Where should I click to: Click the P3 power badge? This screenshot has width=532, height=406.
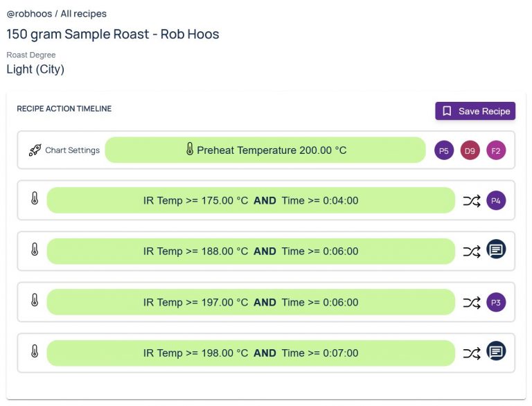tap(496, 302)
